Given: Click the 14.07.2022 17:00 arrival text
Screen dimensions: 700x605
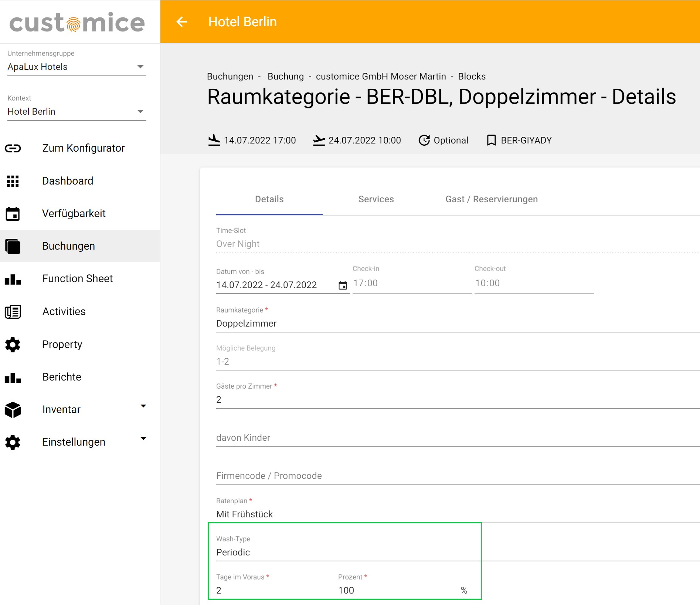Looking at the screenshot, I should [260, 141].
